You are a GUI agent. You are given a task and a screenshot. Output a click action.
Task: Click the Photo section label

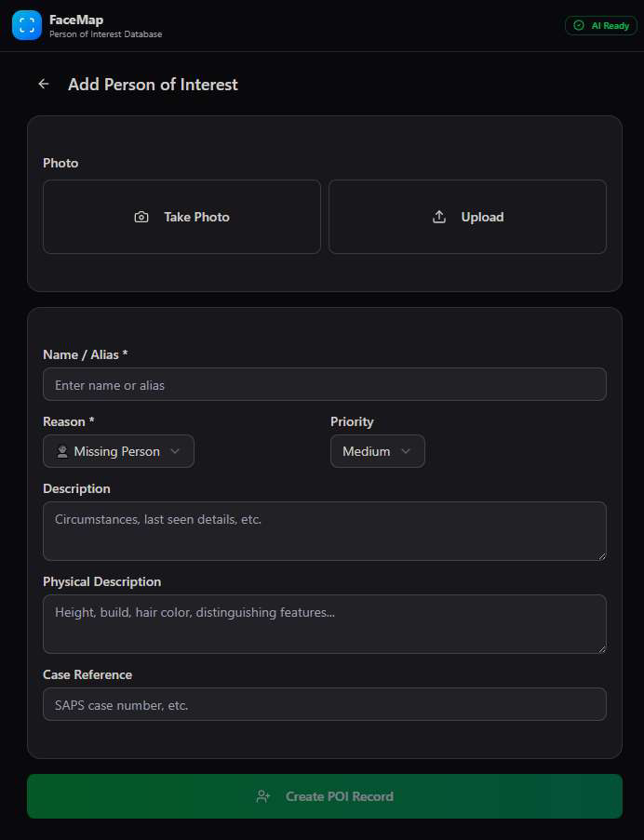(x=60, y=163)
